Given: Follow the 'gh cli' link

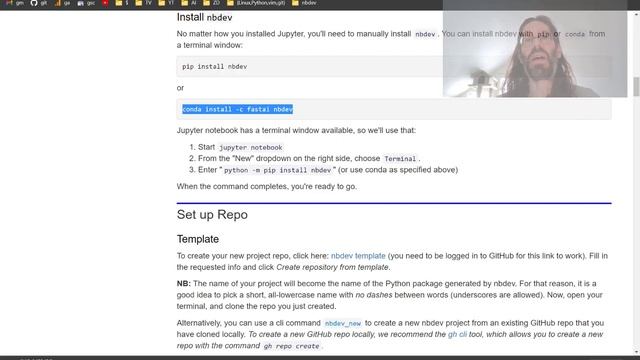Looking at the screenshot, I should point(457,334).
